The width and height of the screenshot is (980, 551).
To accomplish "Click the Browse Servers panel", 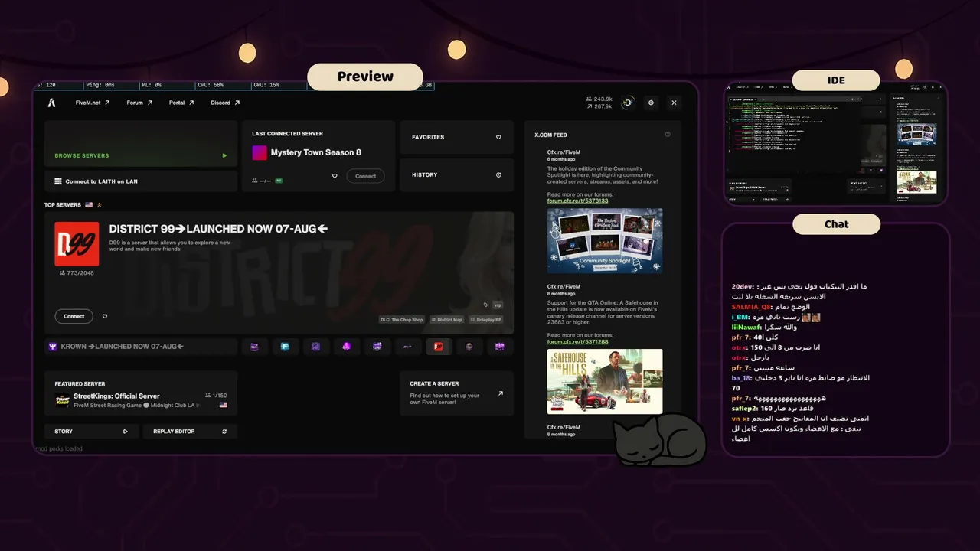I will coord(141,143).
